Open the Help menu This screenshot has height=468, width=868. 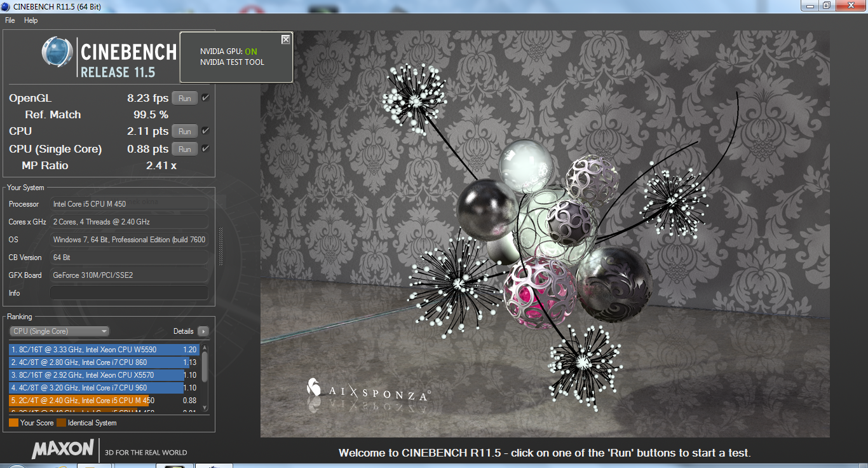(x=31, y=20)
